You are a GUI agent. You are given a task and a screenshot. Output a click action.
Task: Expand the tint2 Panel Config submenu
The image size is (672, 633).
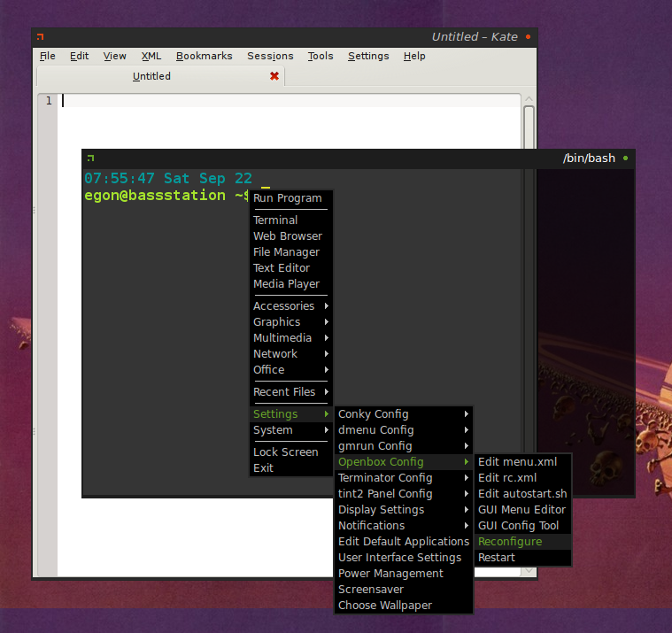[x=403, y=493]
